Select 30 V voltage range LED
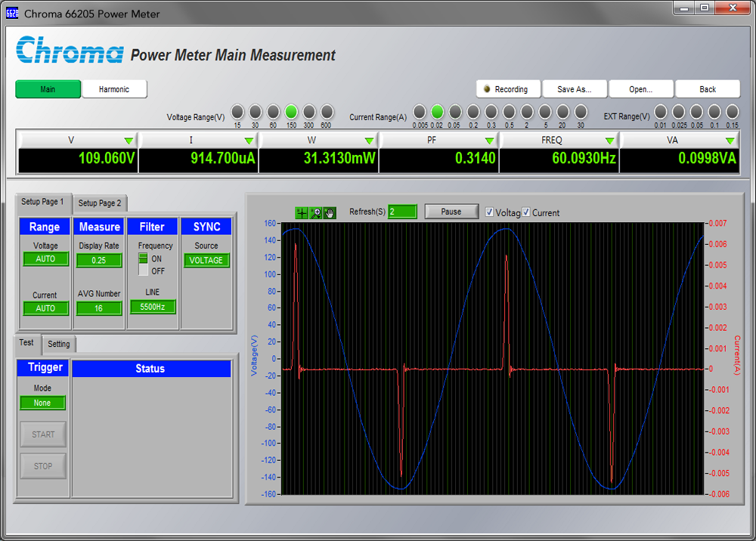Viewport: 756px width, 541px height. [x=255, y=112]
